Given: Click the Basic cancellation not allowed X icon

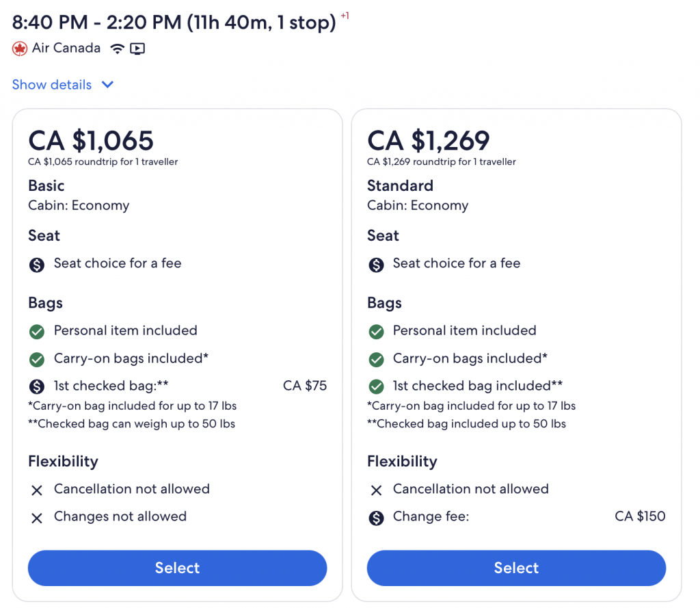Looking at the screenshot, I should (37, 490).
